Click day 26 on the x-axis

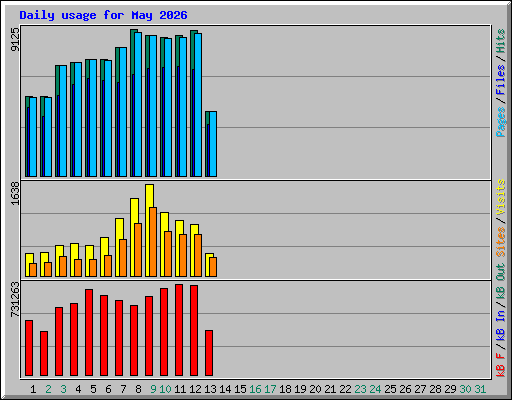point(405,389)
